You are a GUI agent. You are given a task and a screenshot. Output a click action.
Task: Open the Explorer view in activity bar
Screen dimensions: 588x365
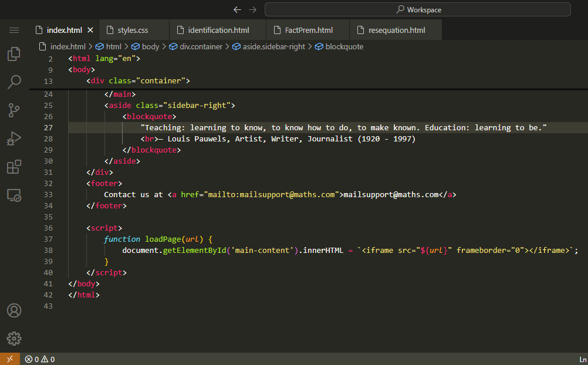coord(14,55)
